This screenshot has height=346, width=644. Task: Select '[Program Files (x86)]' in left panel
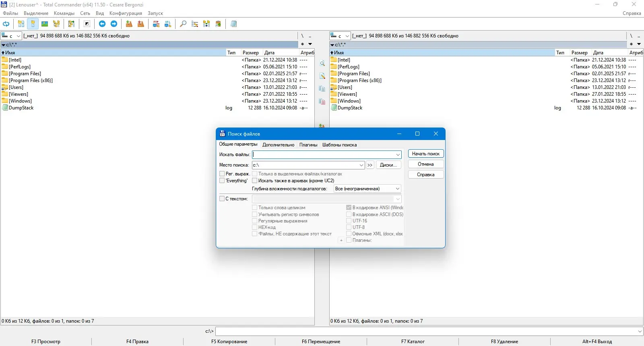coord(31,80)
